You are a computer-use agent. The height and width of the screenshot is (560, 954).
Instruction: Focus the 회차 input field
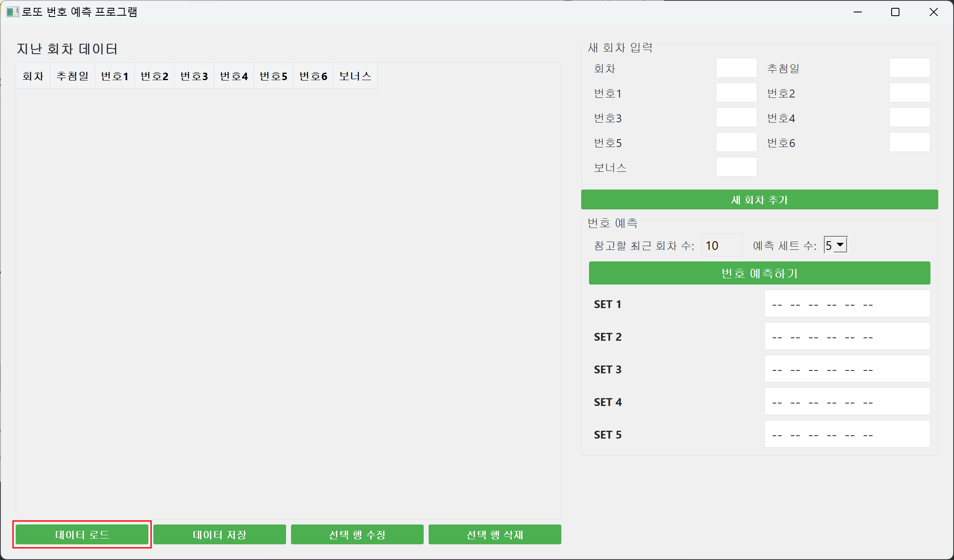[x=736, y=68]
